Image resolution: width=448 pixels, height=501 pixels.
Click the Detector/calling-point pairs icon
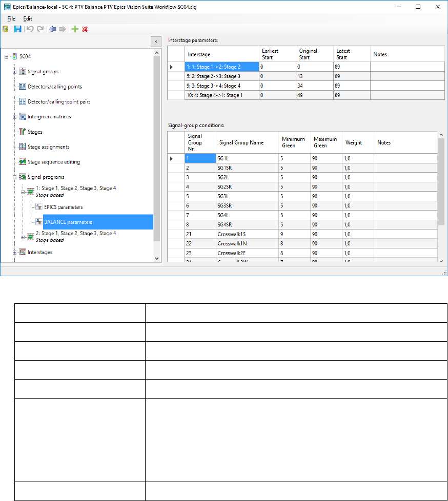(23, 101)
